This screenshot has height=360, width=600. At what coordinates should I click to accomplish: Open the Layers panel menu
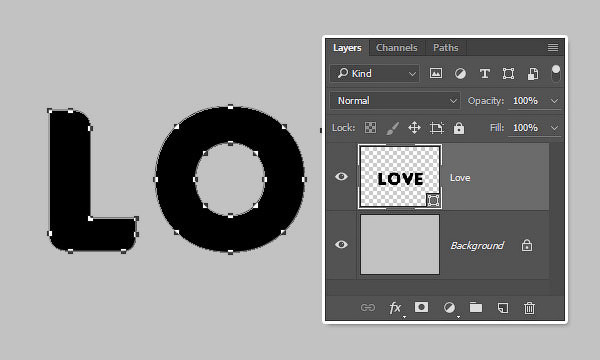click(553, 47)
